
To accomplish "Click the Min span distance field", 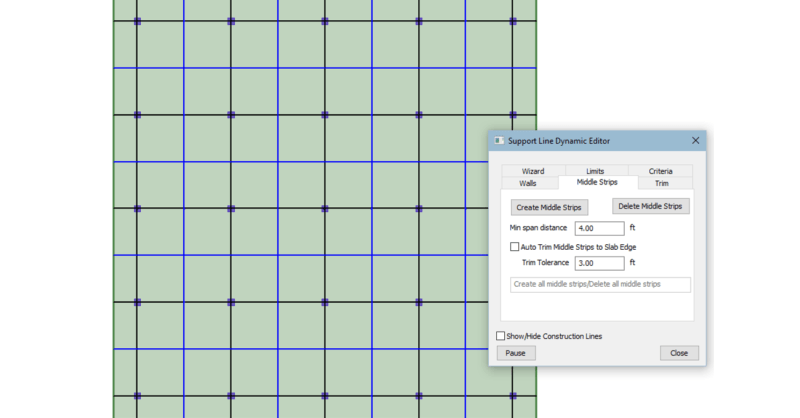I will [600, 229].
